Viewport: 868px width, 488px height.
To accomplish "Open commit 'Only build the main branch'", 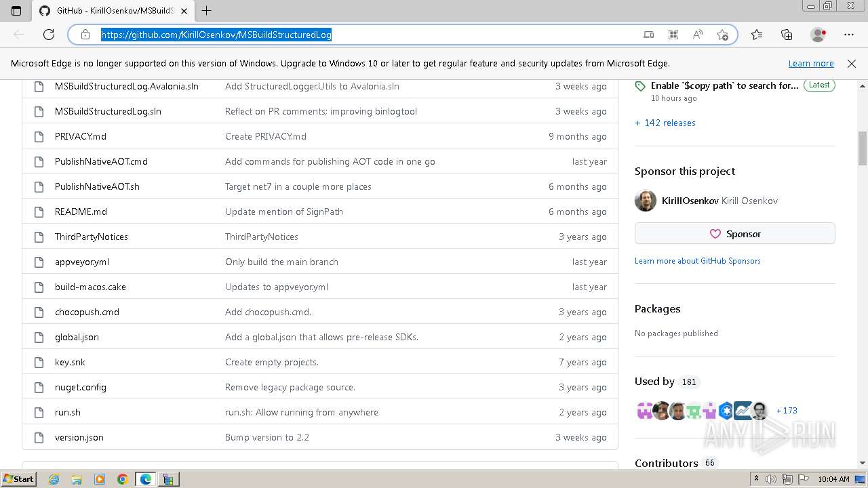I will 281,262.
